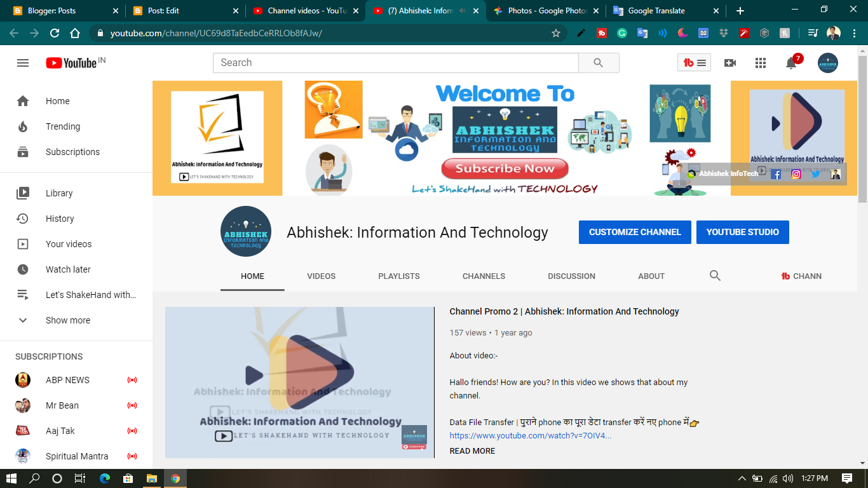Click the search magnifier button
This screenshot has height=488, width=868.
click(x=599, y=63)
